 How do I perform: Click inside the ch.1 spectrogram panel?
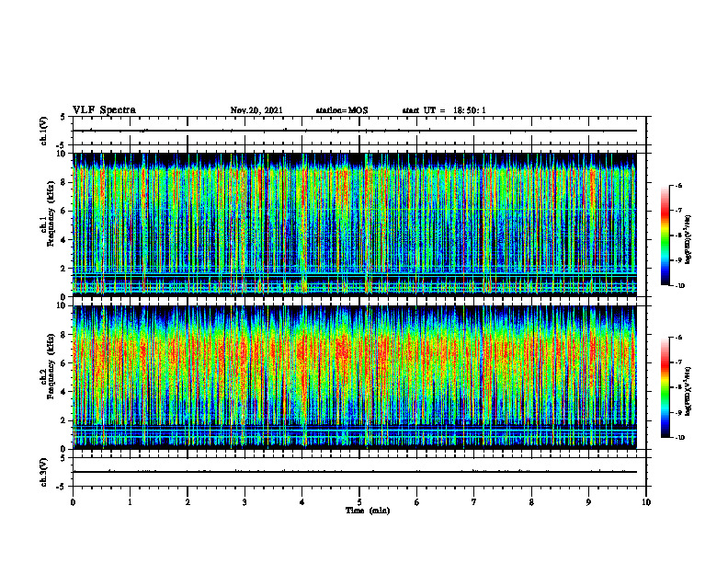[355, 224]
